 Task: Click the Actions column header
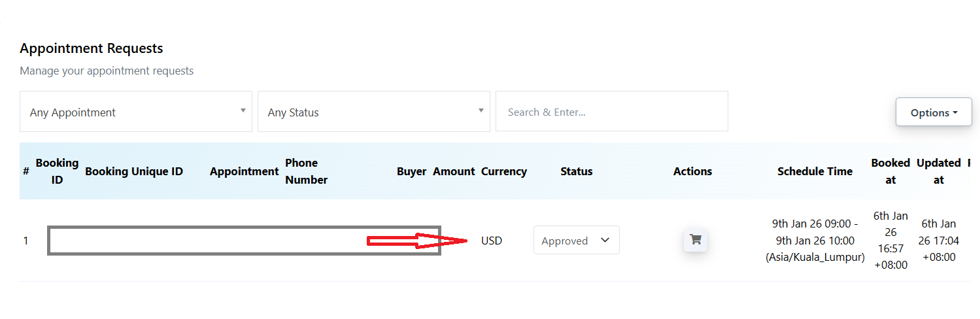[x=692, y=171]
